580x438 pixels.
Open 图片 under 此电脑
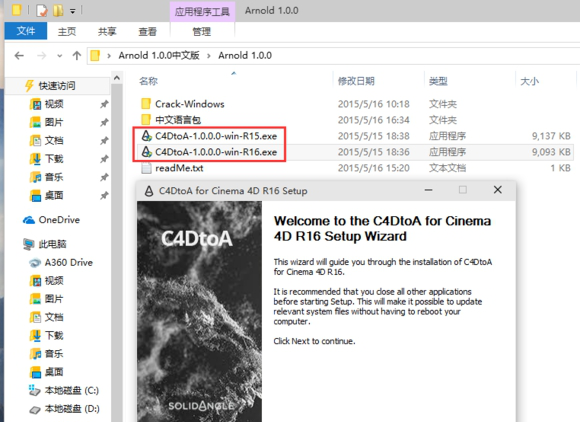point(54,299)
